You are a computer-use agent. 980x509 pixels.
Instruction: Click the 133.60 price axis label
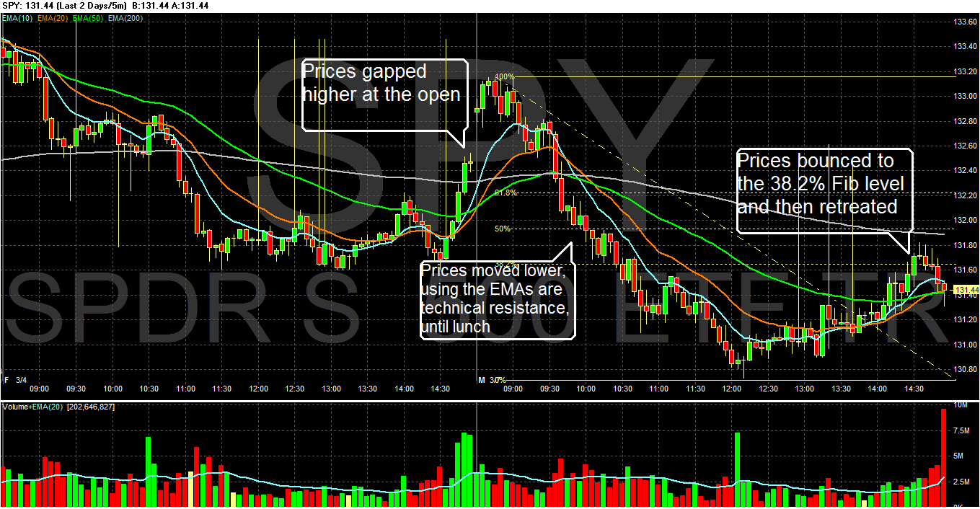pos(965,22)
